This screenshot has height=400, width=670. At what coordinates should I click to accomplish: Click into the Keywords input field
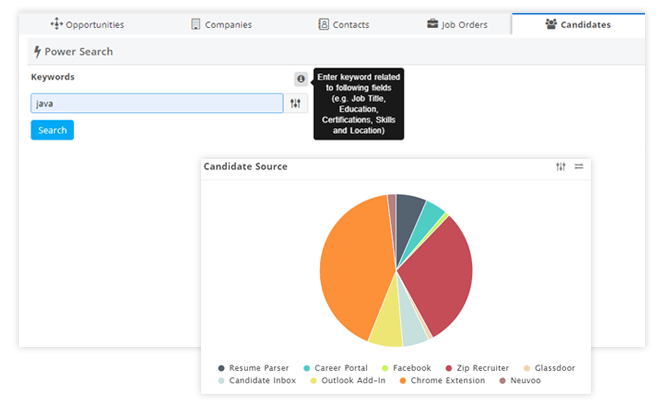(x=157, y=103)
